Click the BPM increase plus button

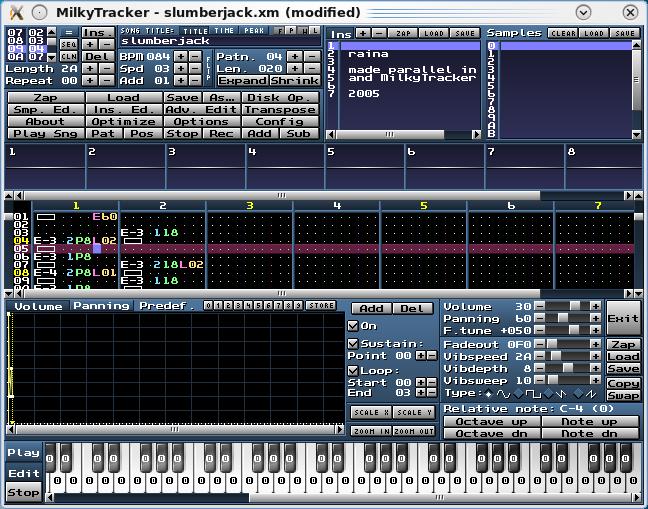tap(179, 56)
